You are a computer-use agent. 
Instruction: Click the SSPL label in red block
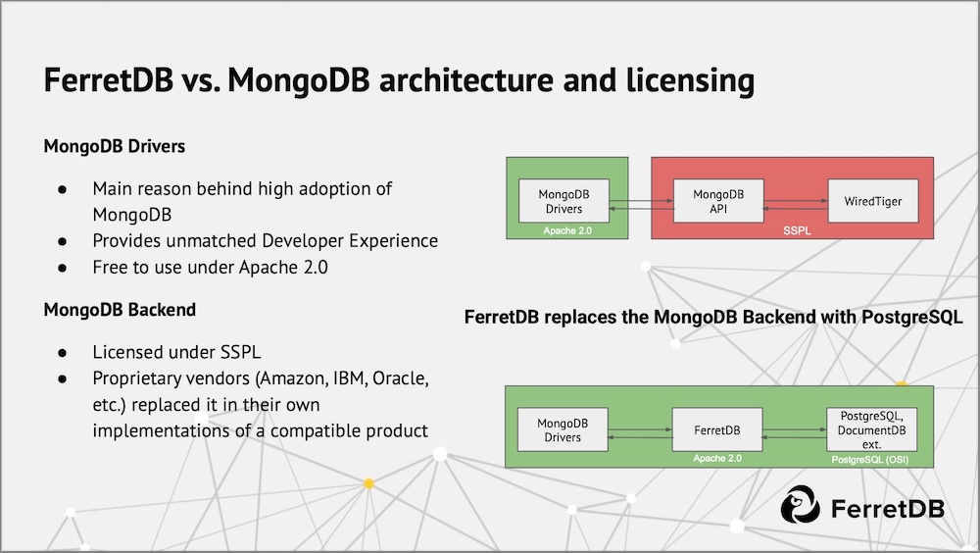[x=797, y=230]
